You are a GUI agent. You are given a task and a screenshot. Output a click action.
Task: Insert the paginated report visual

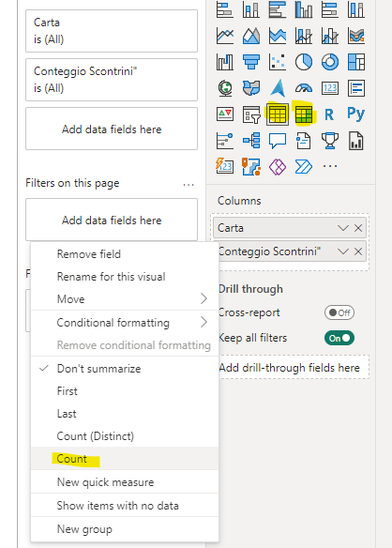click(356, 141)
